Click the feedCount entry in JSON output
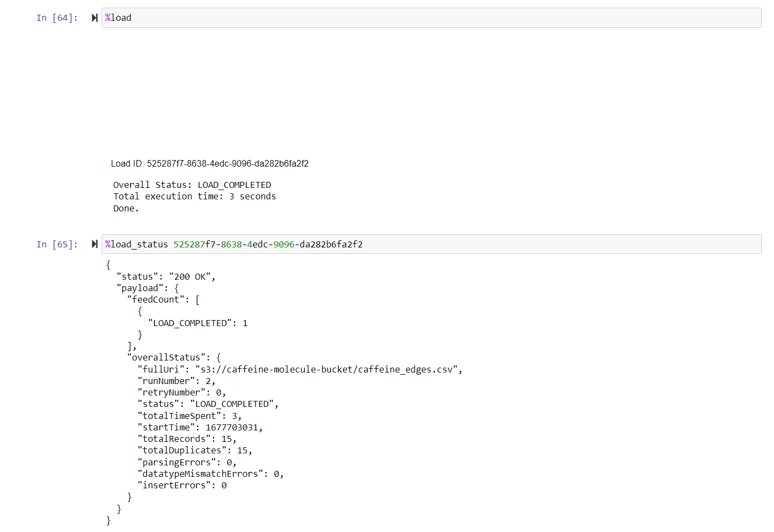Image resolution: width=774 pixels, height=532 pixels. point(161,299)
